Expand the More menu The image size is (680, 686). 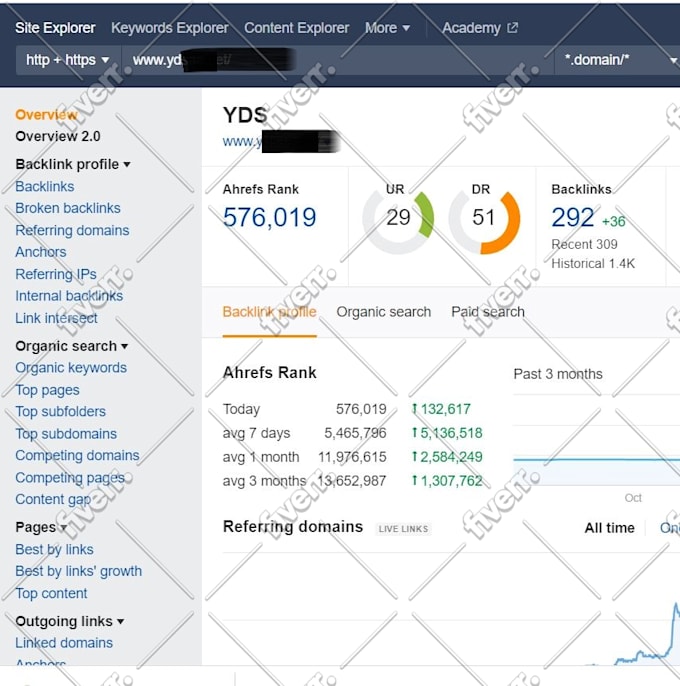point(387,28)
